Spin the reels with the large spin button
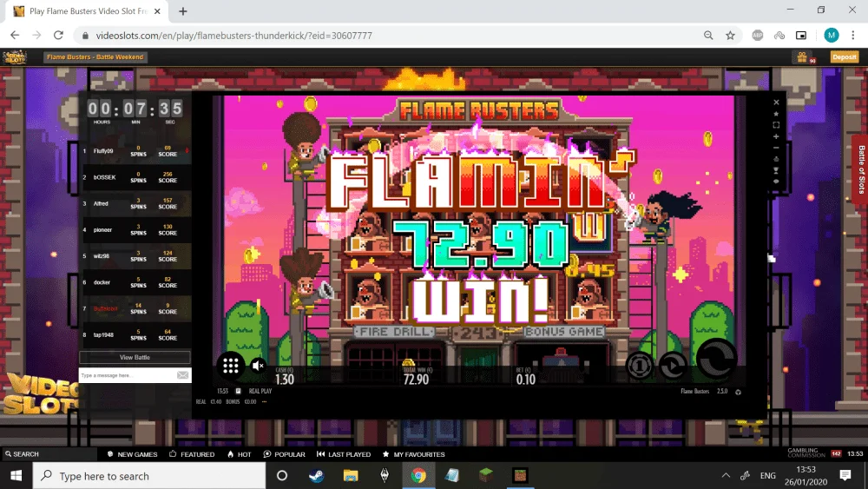 point(716,359)
